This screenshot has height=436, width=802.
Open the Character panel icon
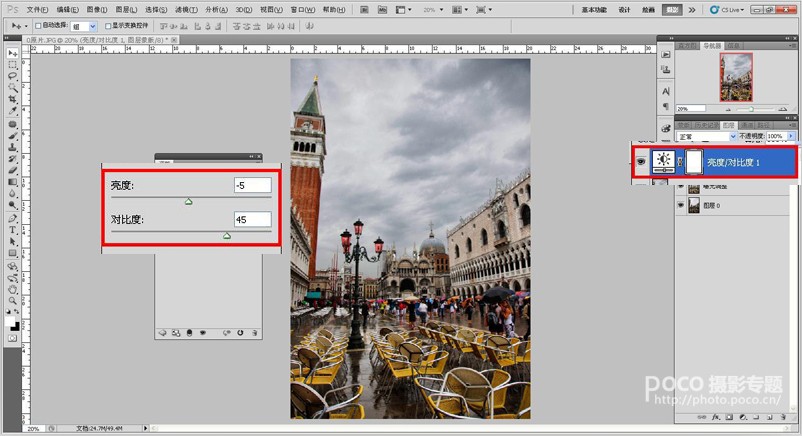(x=665, y=92)
